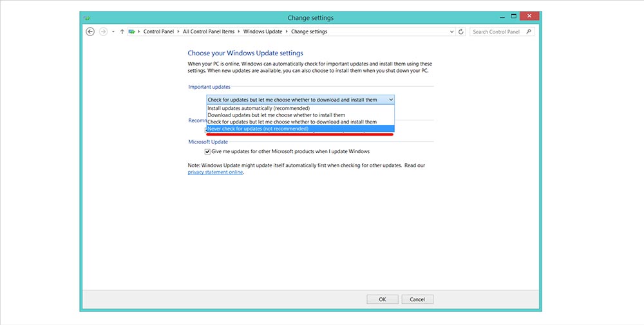The width and height of the screenshot is (644, 325).
Task: Click the Control Panel icon in address bar
Action: pos(131,32)
